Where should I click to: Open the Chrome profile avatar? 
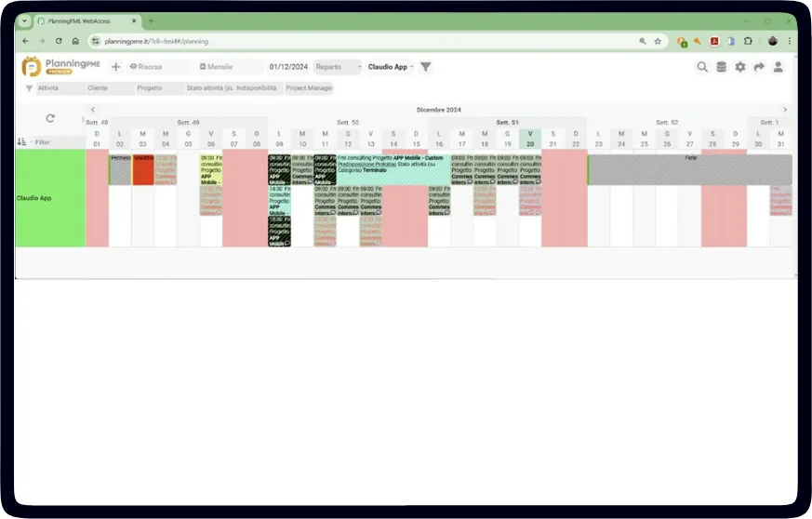[773, 41]
